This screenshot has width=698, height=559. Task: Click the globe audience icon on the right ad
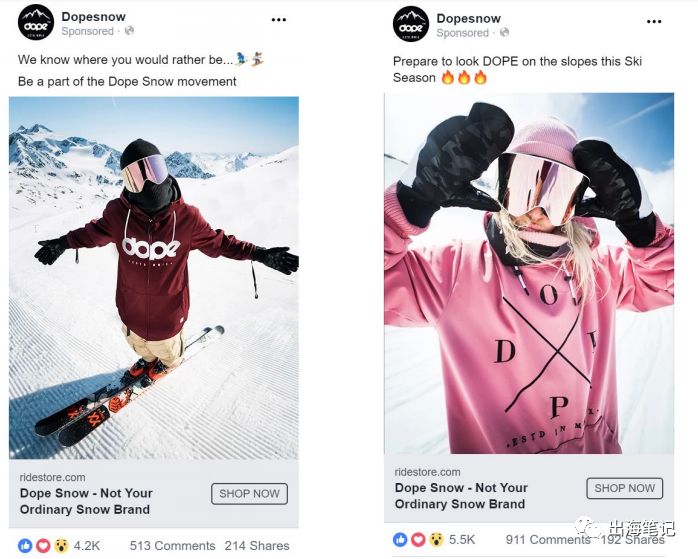click(x=504, y=32)
